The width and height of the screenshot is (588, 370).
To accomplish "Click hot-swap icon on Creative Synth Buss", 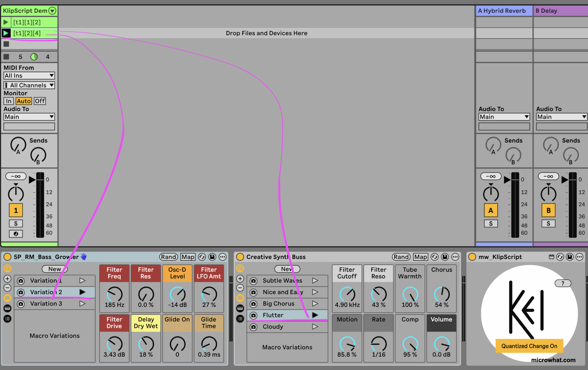I will click(x=434, y=257).
